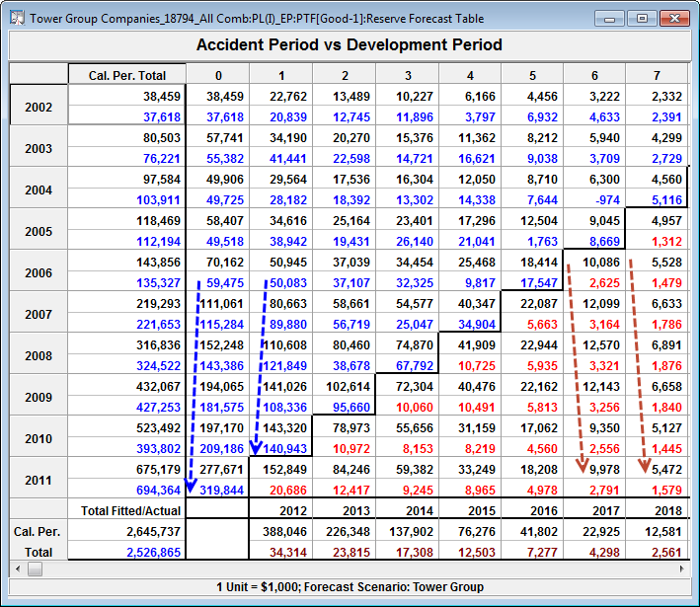
Task: Select the 2006 accident year row header
Action: tap(39, 270)
